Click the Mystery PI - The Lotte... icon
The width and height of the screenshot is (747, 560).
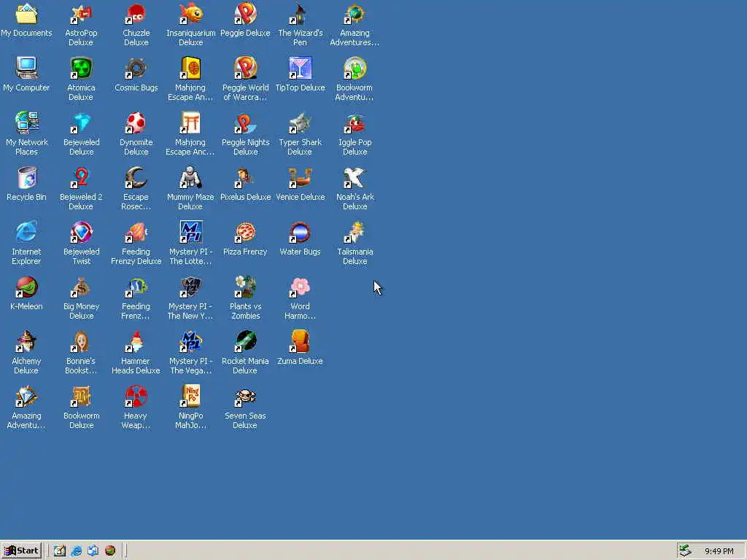coord(190,233)
